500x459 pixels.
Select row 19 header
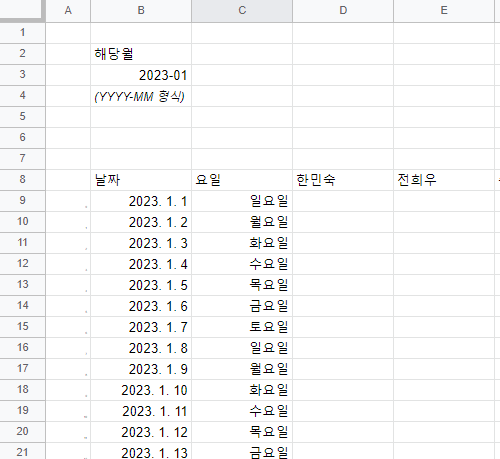[x=22, y=411]
